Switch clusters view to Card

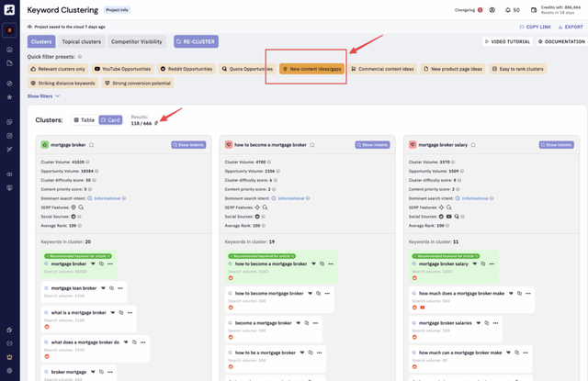pyautogui.click(x=110, y=120)
